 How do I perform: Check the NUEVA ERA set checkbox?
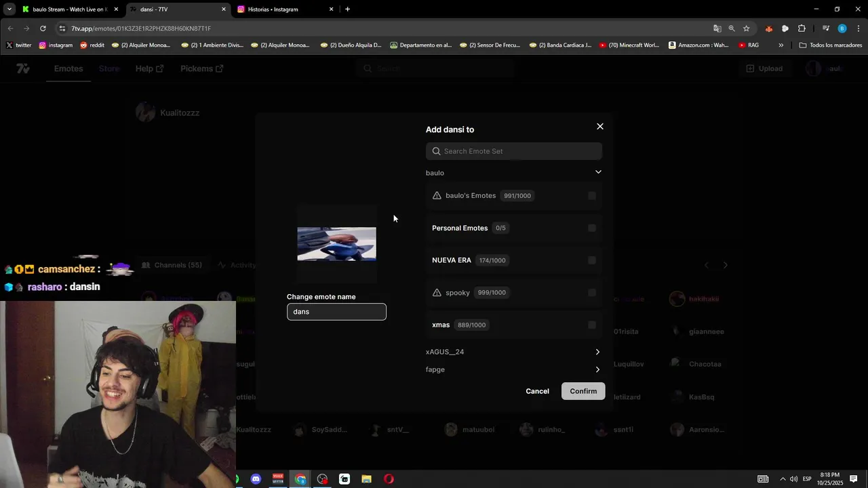[x=592, y=260]
